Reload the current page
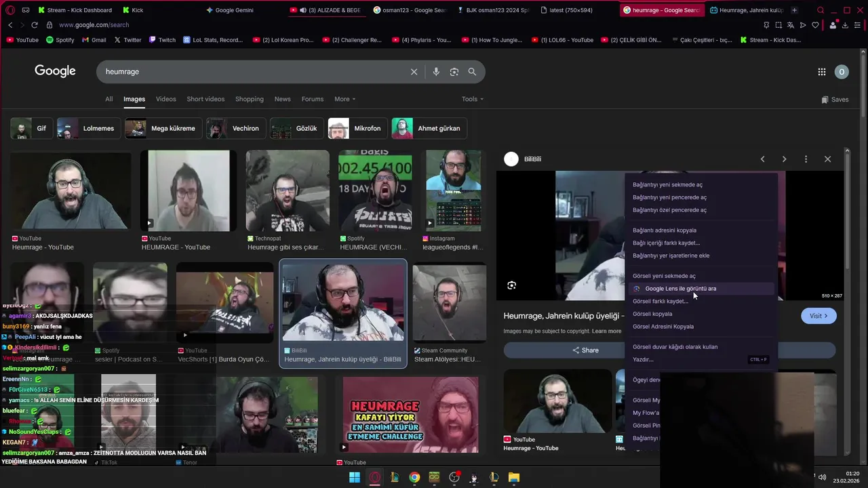868x488 pixels. [x=36, y=25]
